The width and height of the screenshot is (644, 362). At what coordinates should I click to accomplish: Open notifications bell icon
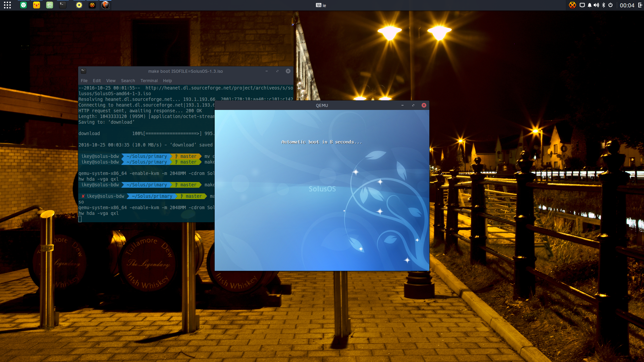589,5
